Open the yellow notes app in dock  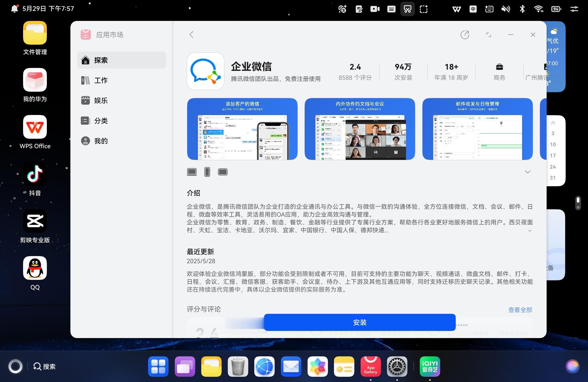point(344,367)
